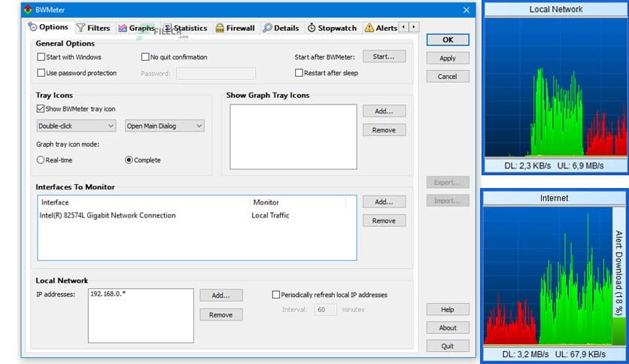This screenshot has height=364, width=629.
Task: Click the Firewall tab lock icon
Action: point(220,28)
